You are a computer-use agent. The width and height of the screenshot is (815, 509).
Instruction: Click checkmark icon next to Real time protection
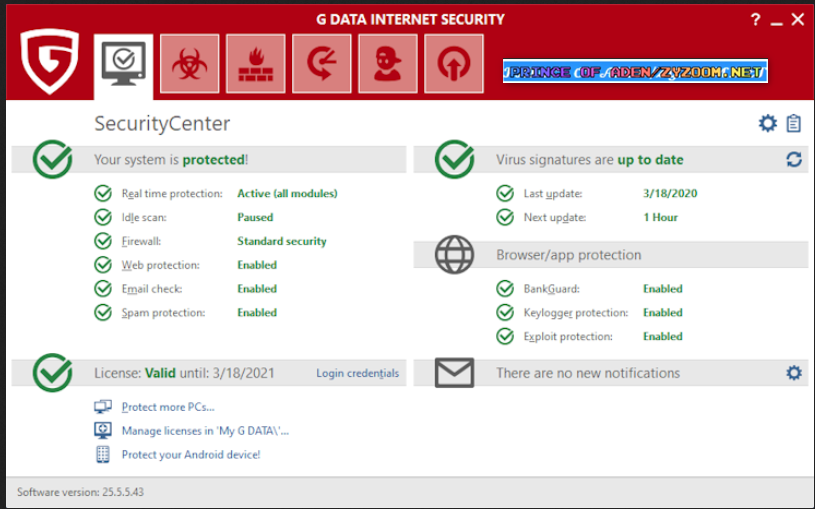click(x=103, y=193)
